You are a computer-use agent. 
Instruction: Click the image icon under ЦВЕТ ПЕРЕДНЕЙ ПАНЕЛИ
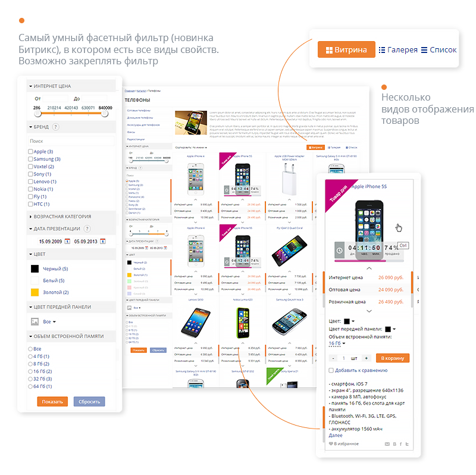35,321
